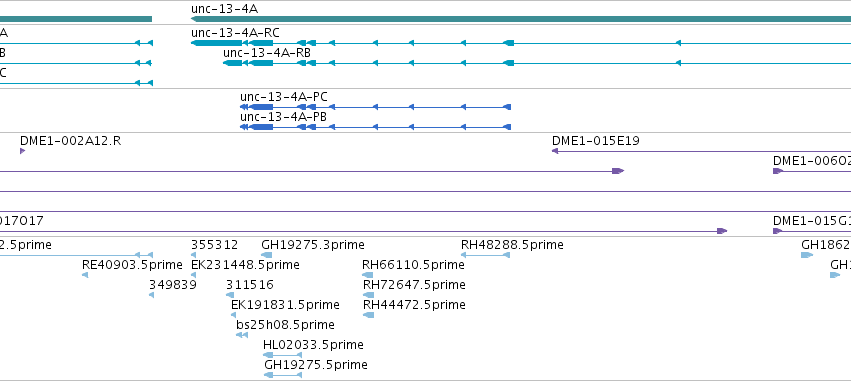Viewport: 851px width, 381px height.
Task: Select the EK231448.5prime label
Action: pyautogui.click(x=245, y=265)
